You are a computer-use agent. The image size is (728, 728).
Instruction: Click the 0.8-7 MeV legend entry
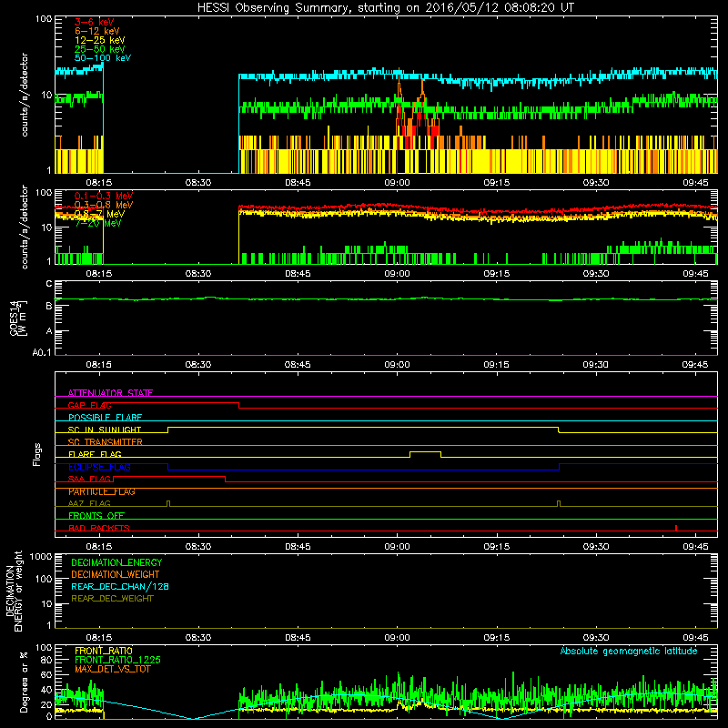(99, 214)
